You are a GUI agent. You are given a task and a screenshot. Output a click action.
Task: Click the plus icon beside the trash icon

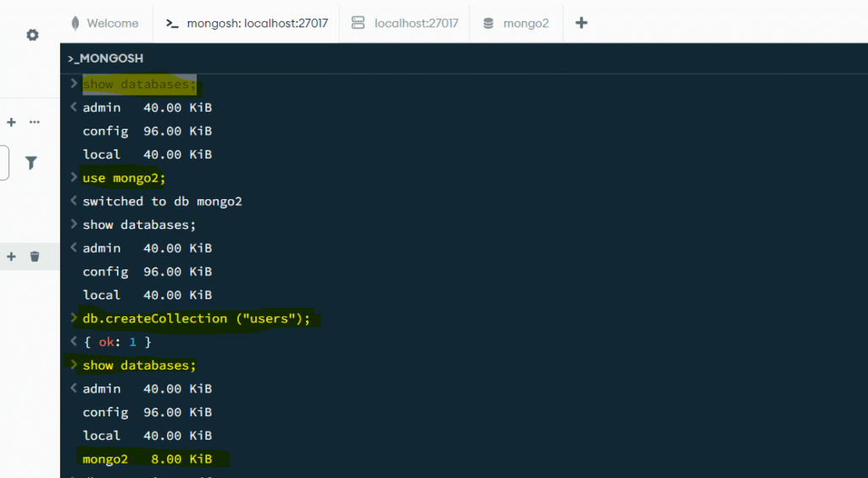tap(11, 256)
